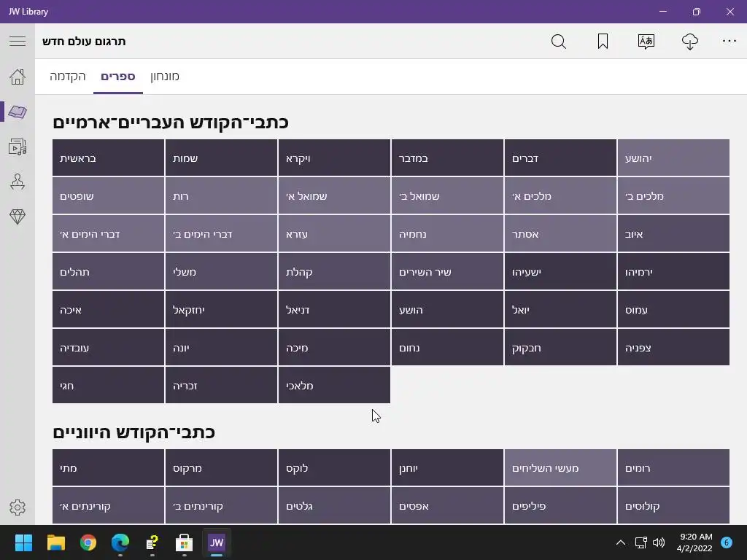Select the מלכים ב׳ tile
The width and height of the screenshot is (747, 560).
point(673,195)
